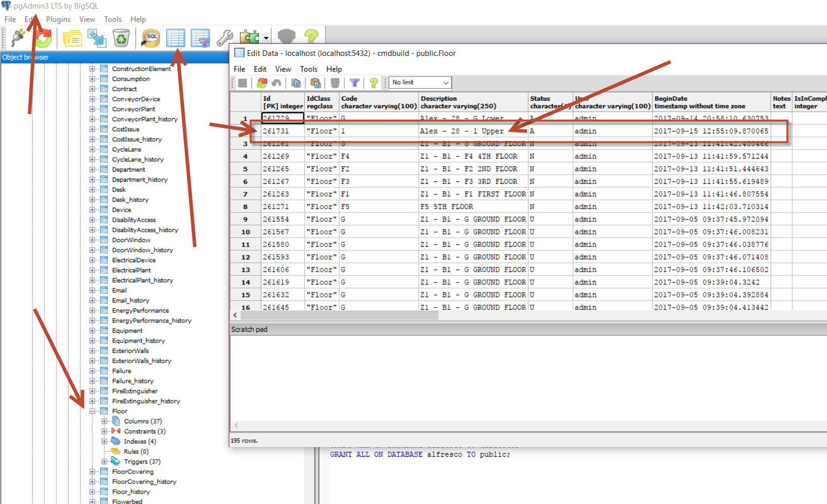Click the filtered rows view icon

pos(200,38)
